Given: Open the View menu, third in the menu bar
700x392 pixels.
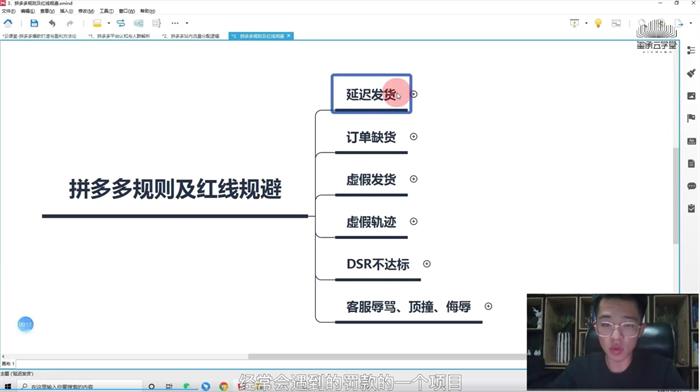Looking at the screenshot, I should coord(47,11).
